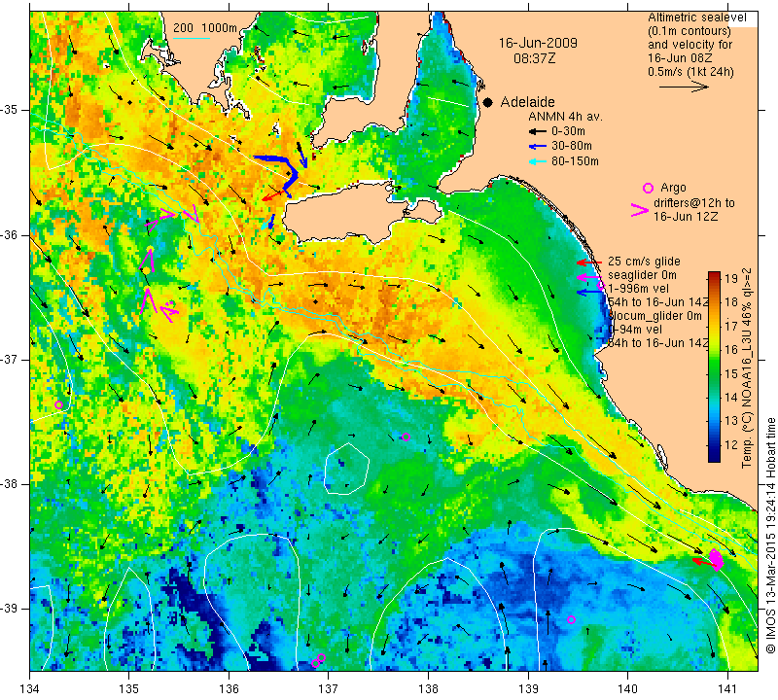The width and height of the screenshot is (778, 700).
Task: Click the small closed white contour near 137.2, -37.9
Action: coord(347,469)
